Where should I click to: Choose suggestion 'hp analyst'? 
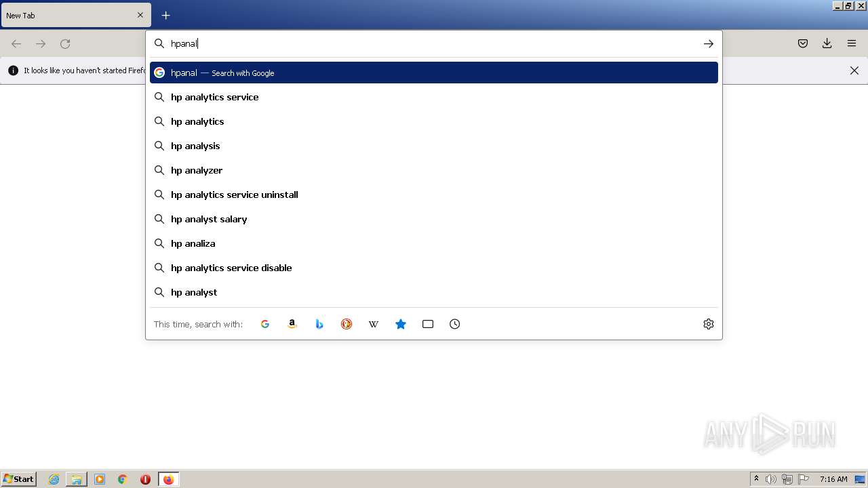(x=434, y=292)
